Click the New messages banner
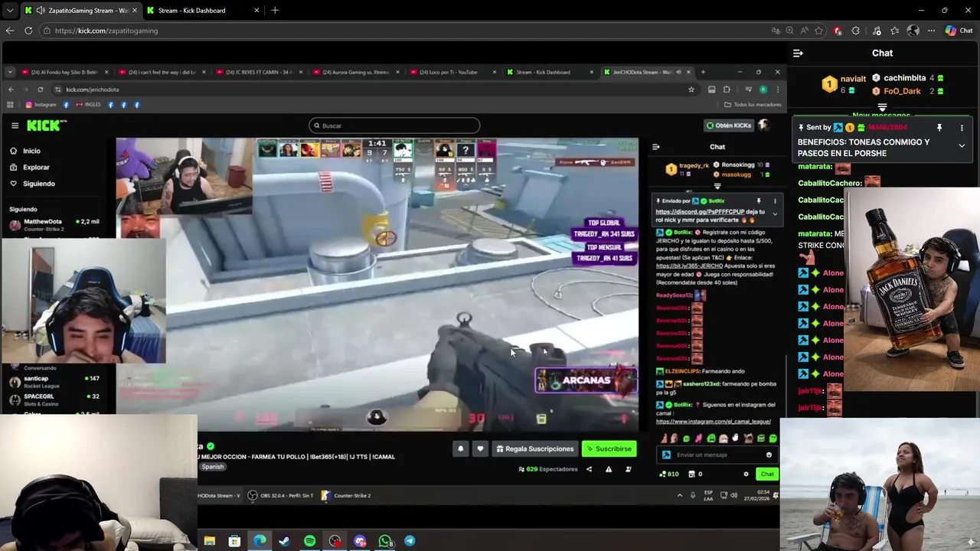 pyautogui.click(x=881, y=116)
